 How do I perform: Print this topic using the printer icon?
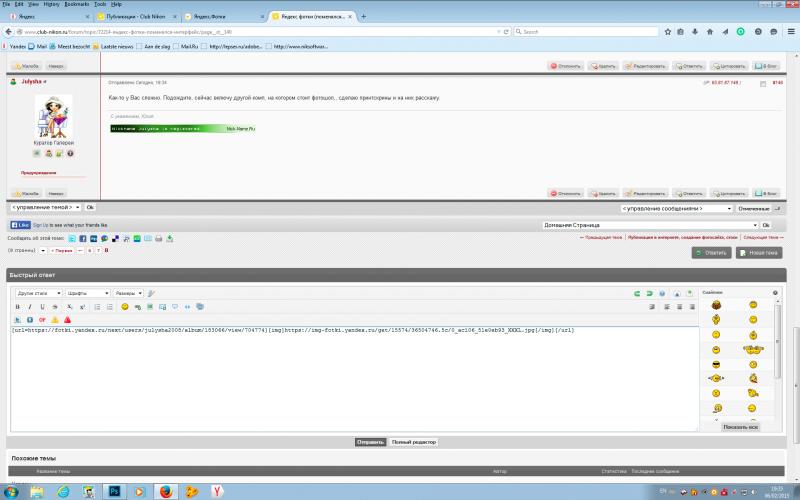pos(159,238)
